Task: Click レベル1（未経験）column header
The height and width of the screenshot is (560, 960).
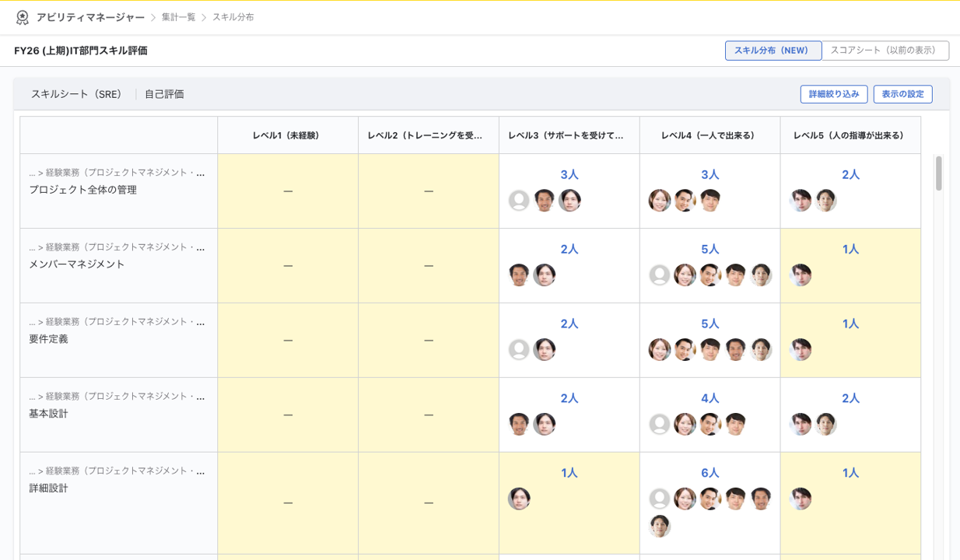Action: click(x=288, y=135)
